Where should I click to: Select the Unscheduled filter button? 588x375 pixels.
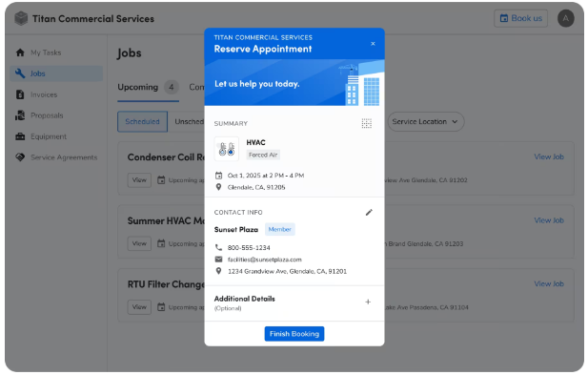point(187,121)
